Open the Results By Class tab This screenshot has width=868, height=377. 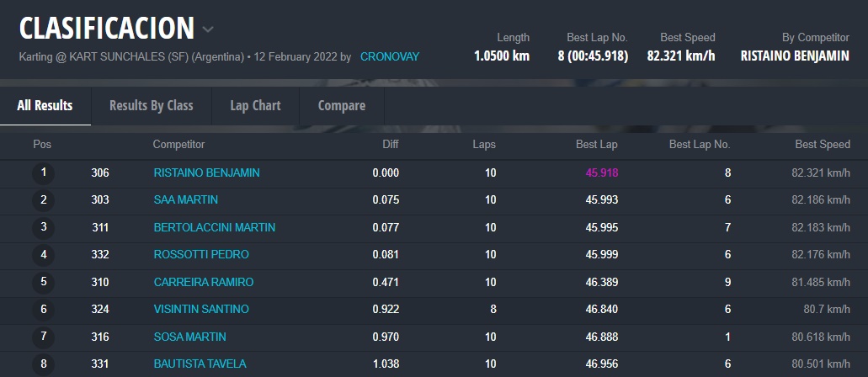(151, 105)
